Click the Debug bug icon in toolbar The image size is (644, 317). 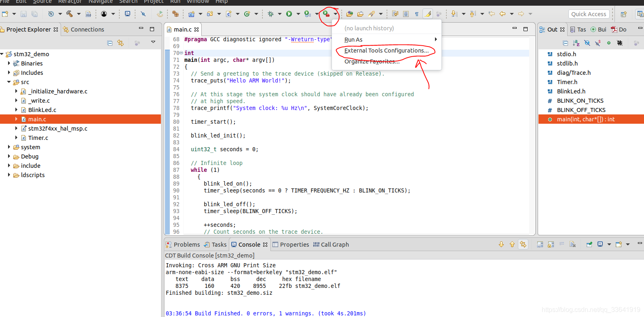(270, 14)
